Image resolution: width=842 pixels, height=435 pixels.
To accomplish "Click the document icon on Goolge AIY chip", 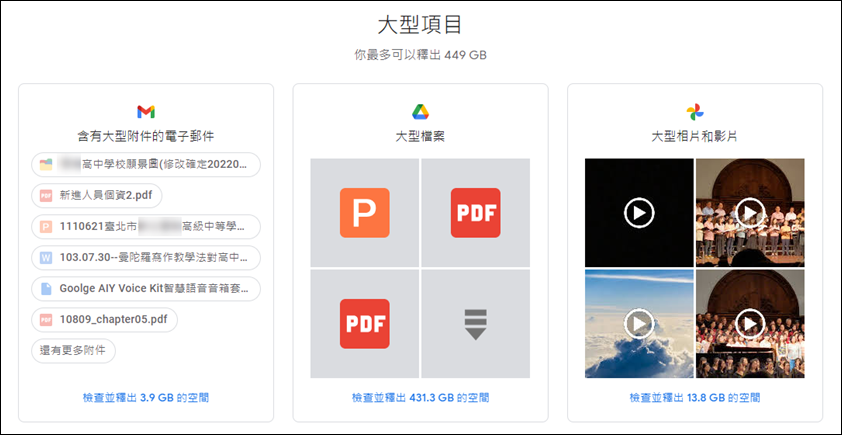I will coord(46,288).
